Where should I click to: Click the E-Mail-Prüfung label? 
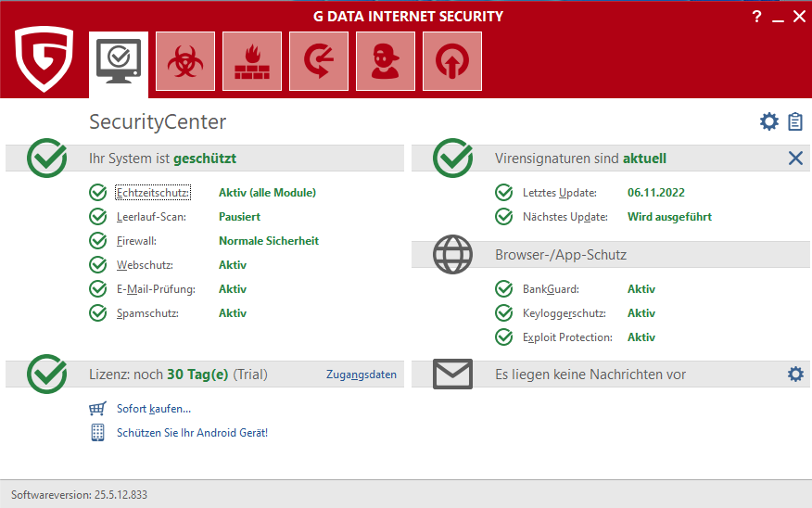pos(156,289)
